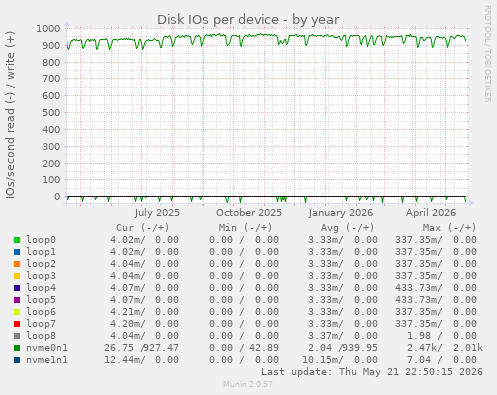This screenshot has height=395, width=497.
Task: Click the January 2026 axis label
Action: tap(341, 213)
